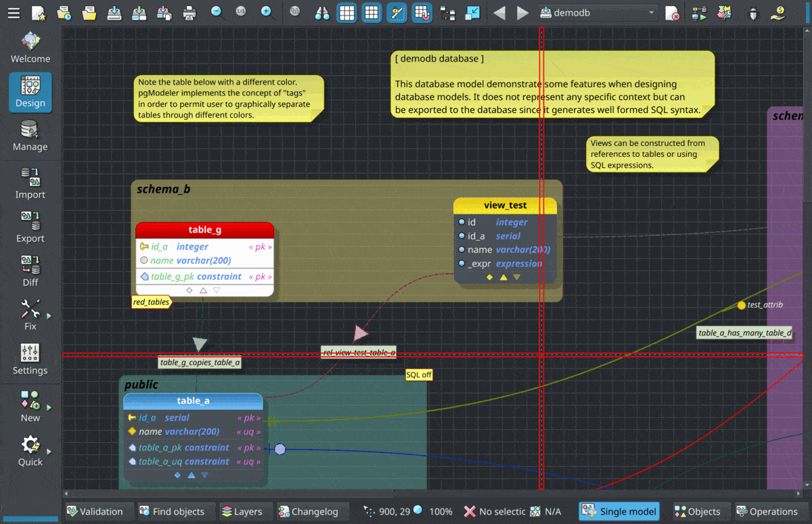
Task: Open the Manage view
Action: point(30,136)
